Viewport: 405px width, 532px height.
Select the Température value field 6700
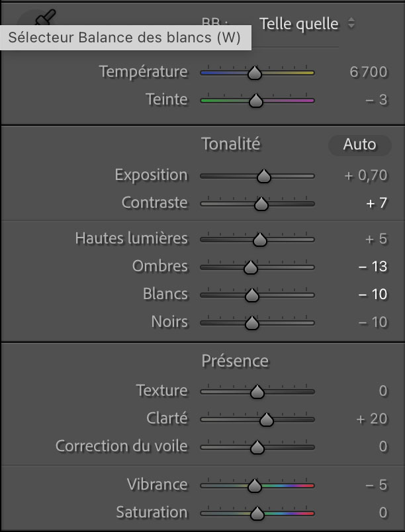369,72
